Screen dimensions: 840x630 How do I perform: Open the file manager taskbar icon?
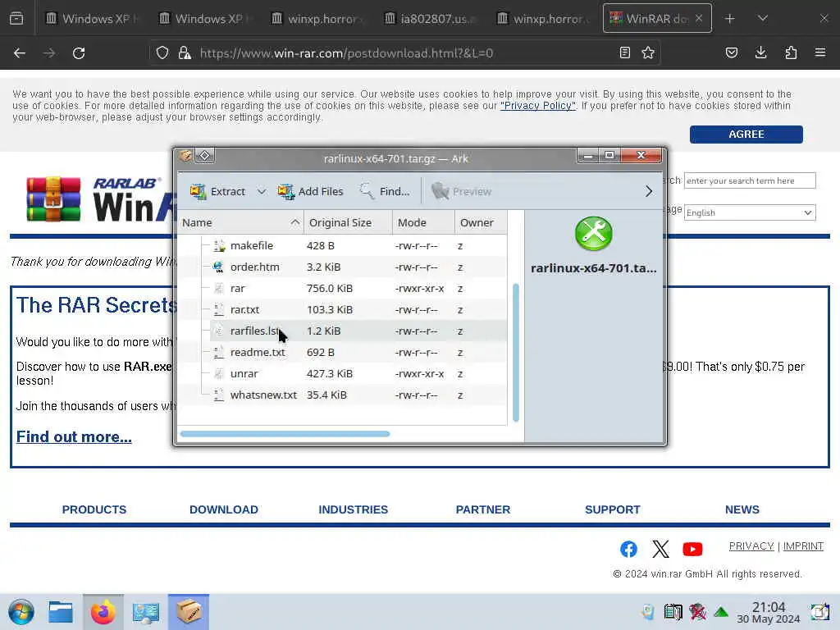tap(61, 612)
